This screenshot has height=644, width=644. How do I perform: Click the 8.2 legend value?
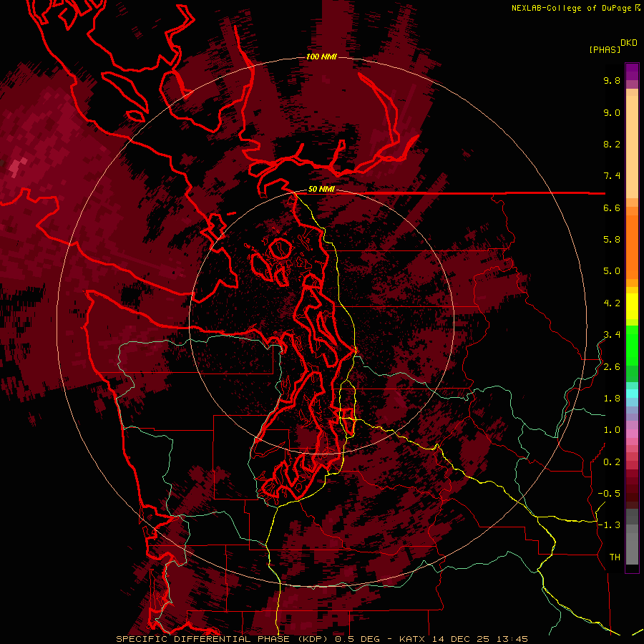click(x=612, y=144)
